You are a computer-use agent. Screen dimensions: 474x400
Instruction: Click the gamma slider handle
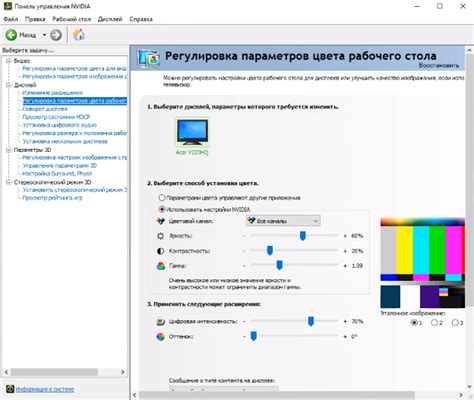[280, 265]
